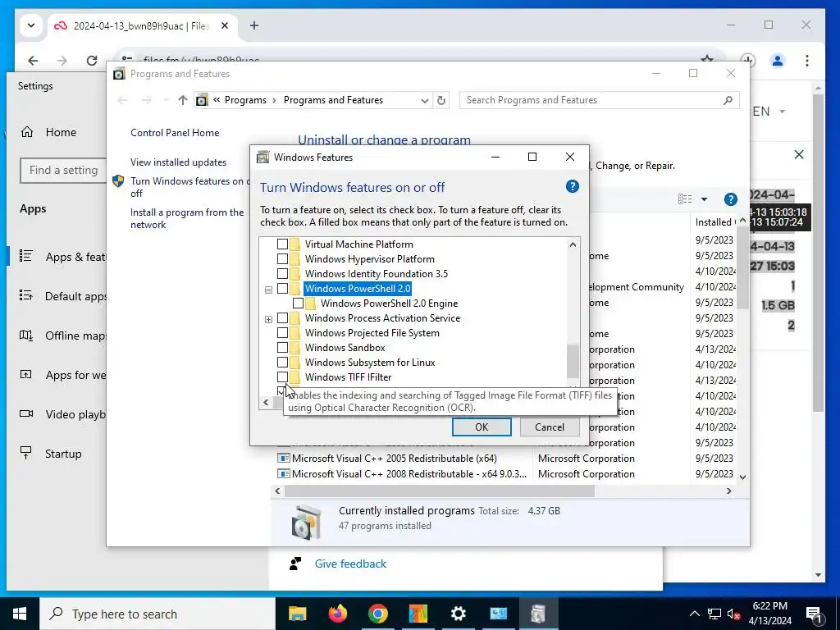Open Windows Start menu
The height and width of the screenshot is (630, 840).
pos(20,614)
